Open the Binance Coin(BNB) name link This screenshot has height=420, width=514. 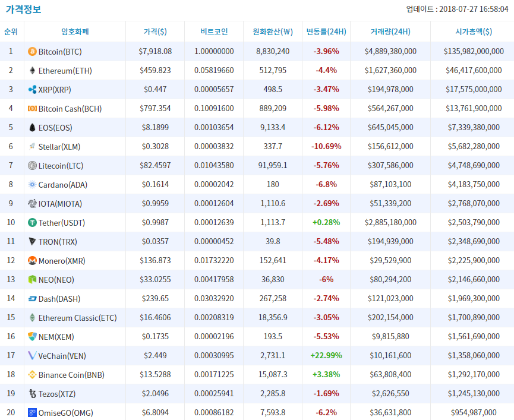(x=71, y=375)
